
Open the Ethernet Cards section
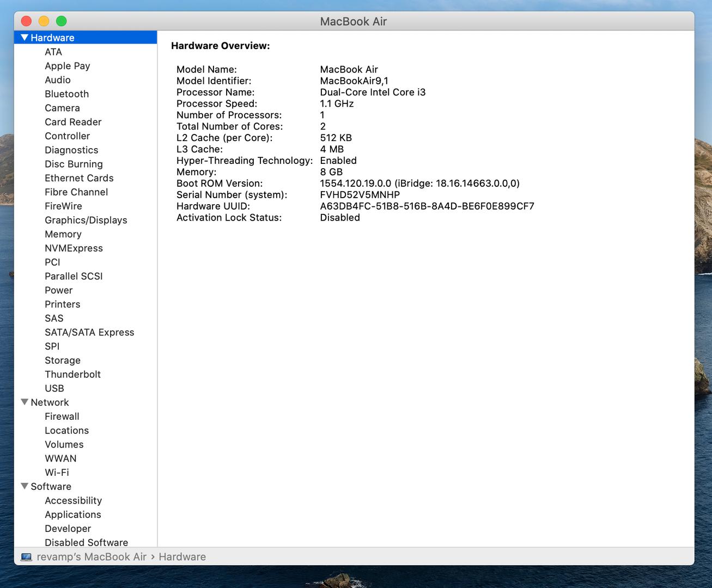[79, 178]
